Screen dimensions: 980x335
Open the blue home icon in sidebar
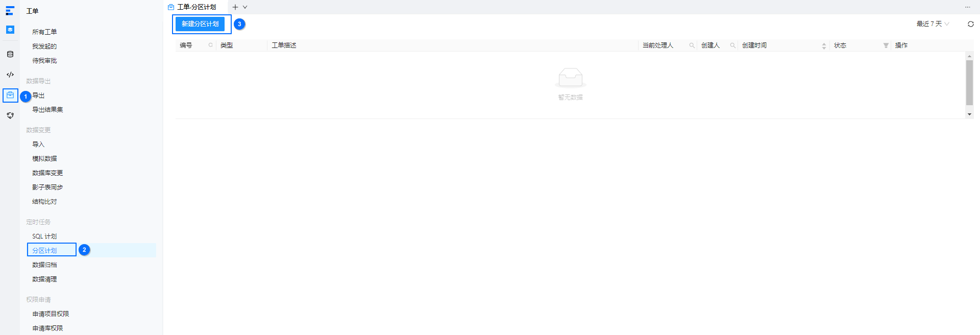10,30
